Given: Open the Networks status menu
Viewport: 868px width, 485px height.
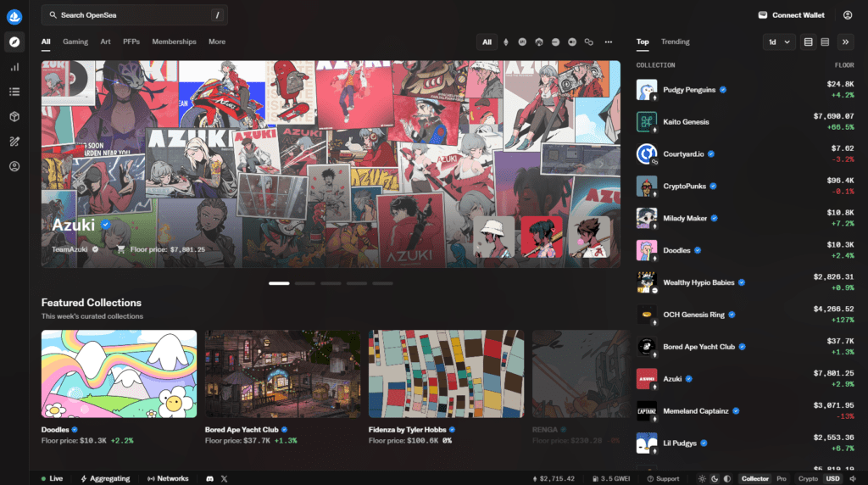Looking at the screenshot, I should pyautogui.click(x=168, y=479).
